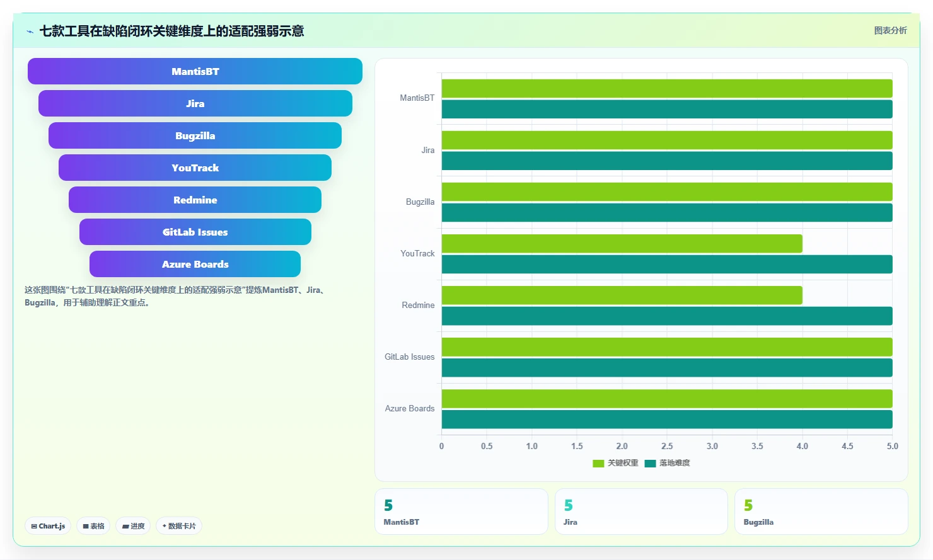Screen dimensions: 933x560
Task: Click the Azure Boards funnel bar
Action: tap(195, 264)
